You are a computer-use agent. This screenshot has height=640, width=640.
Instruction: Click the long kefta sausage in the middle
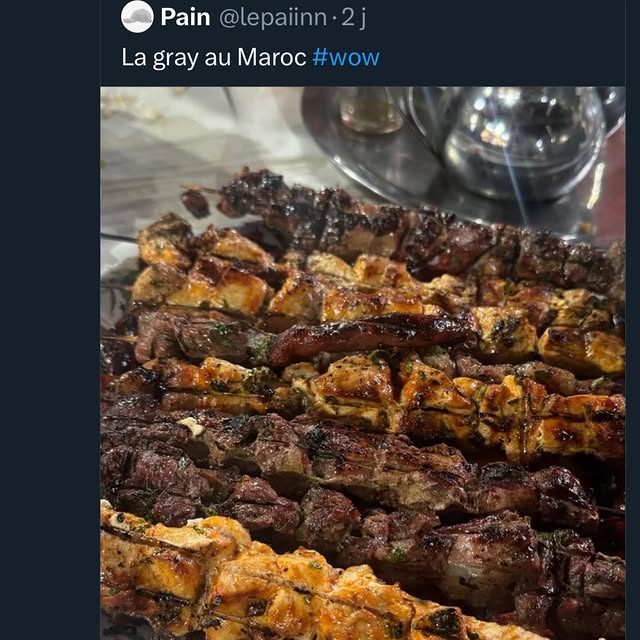tap(370, 335)
